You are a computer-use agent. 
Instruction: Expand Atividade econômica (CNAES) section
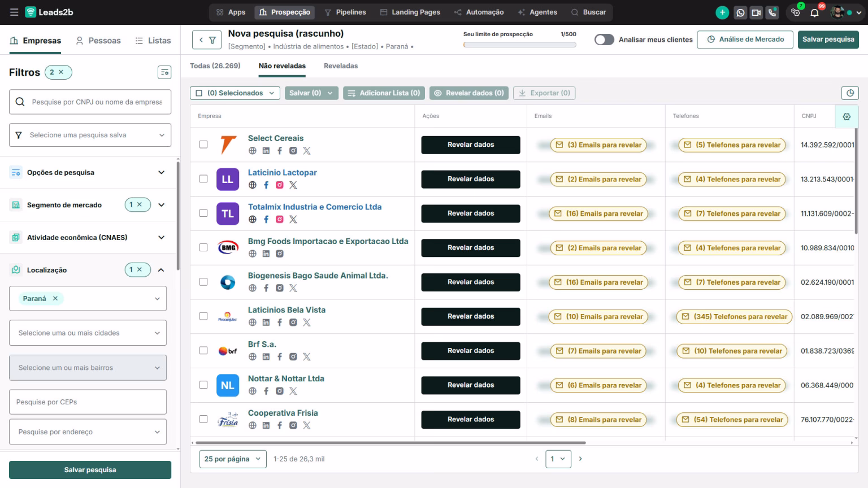(x=90, y=237)
